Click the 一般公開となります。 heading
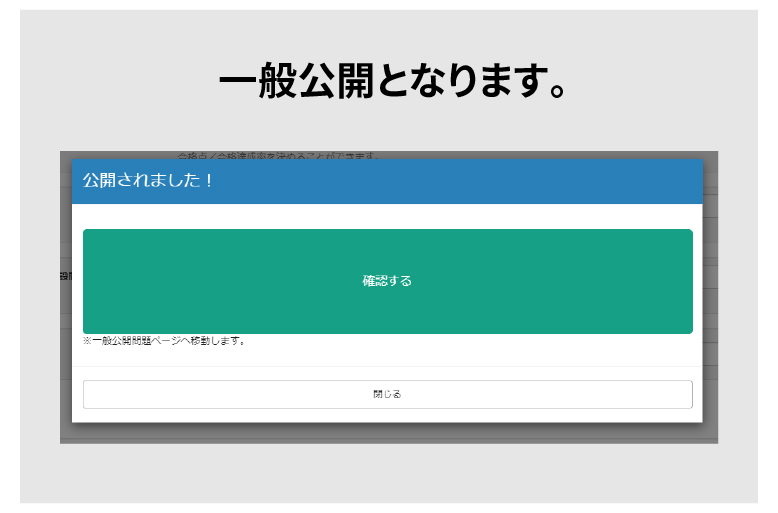Viewport: 778px width, 513px height. pyautogui.click(x=393, y=82)
